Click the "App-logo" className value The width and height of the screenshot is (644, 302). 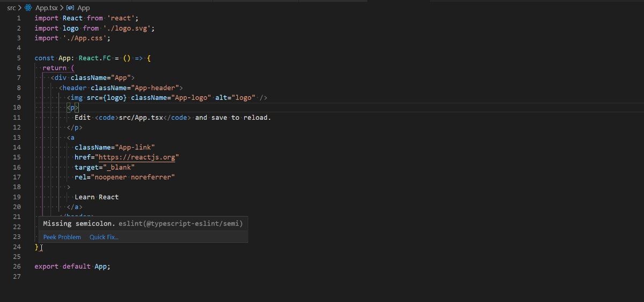tap(191, 97)
